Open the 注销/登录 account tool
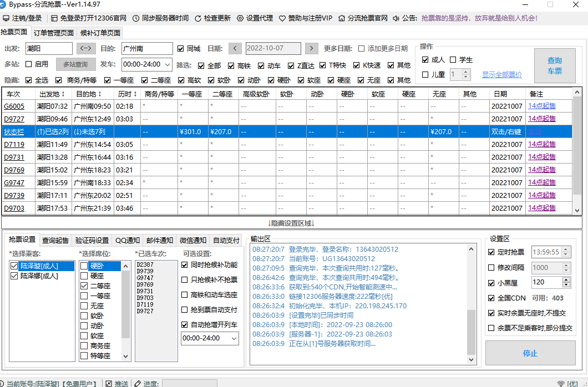The height and width of the screenshot is (387, 588). tap(24, 18)
